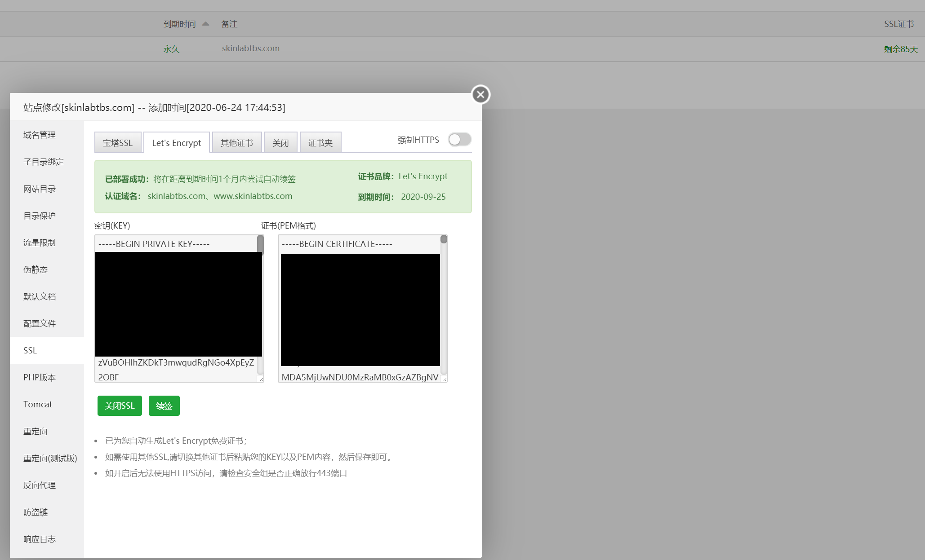Open 重定向(测试版) sidebar item
The height and width of the screenshot is (560, 925).
point(47,458)
